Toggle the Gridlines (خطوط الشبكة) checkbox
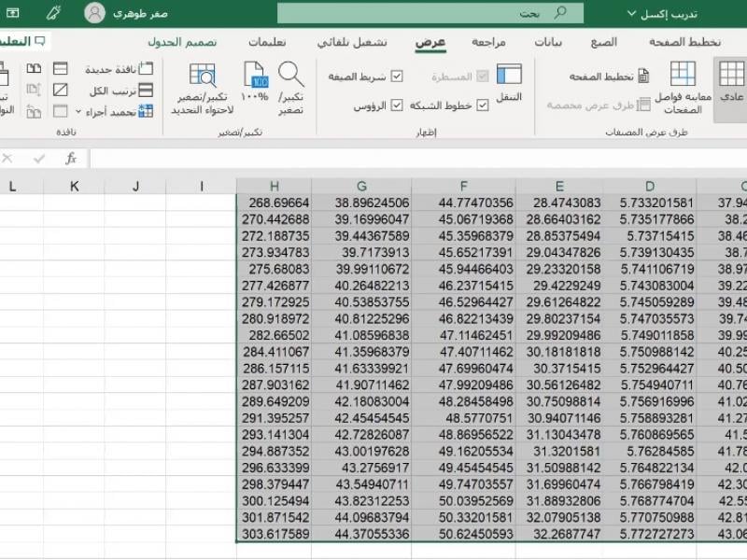 point(483,106)
